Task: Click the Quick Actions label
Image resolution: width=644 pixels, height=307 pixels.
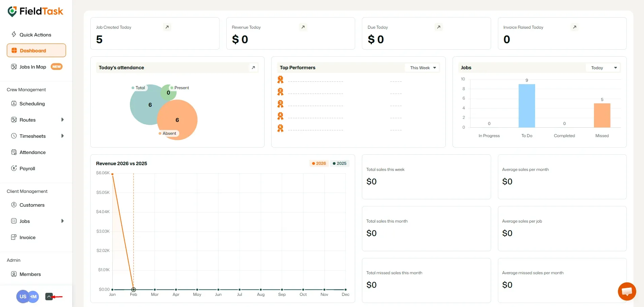Action: (36, 35)
